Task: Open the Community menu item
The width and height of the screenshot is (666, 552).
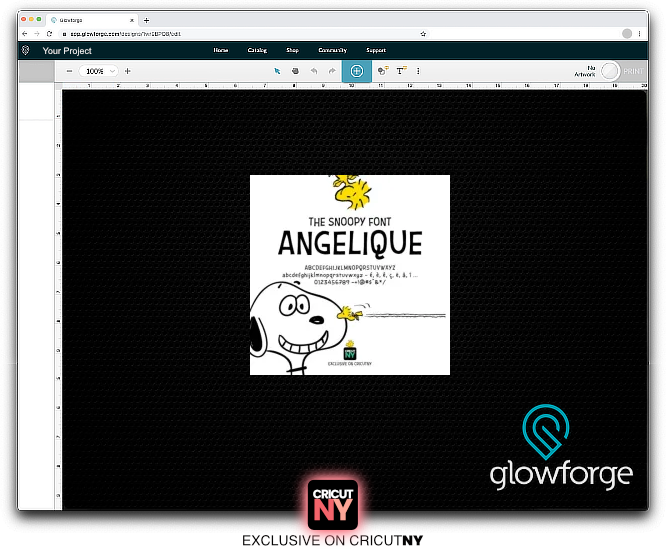Action: (x=333, y=50)
